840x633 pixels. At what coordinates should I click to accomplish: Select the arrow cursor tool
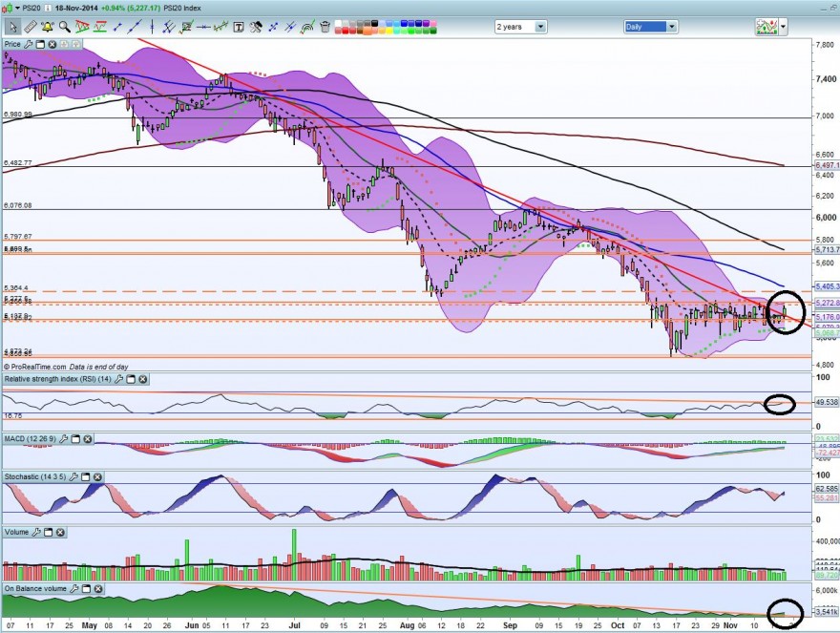pos(12,27)
